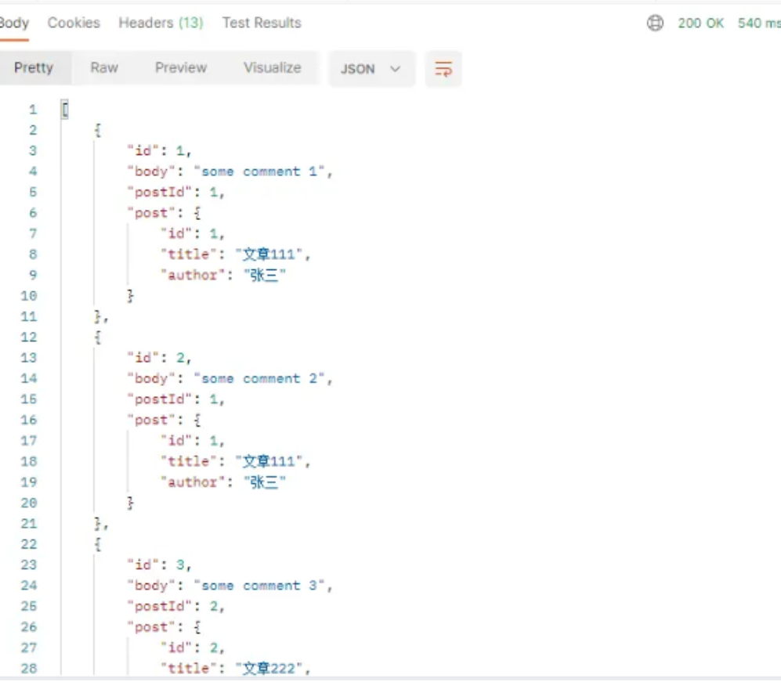Open the Test Results tab
This screenshot has height=700, width=781.
[262, 23]
